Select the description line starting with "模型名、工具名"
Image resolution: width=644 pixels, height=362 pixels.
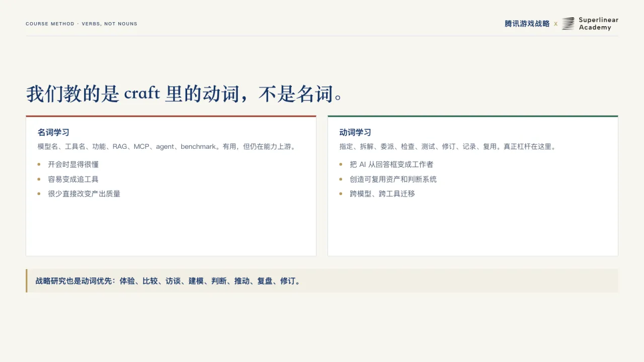(x=167, y=147)
